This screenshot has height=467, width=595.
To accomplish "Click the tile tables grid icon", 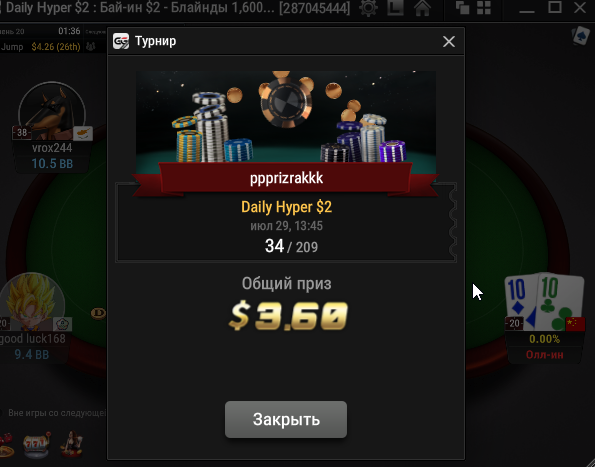I will coord(484,8).
